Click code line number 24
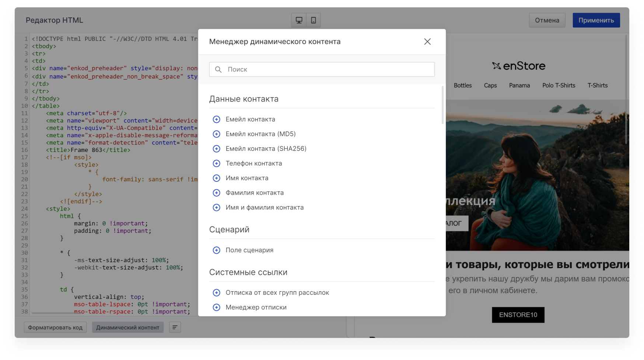 [x=24, y=209]
